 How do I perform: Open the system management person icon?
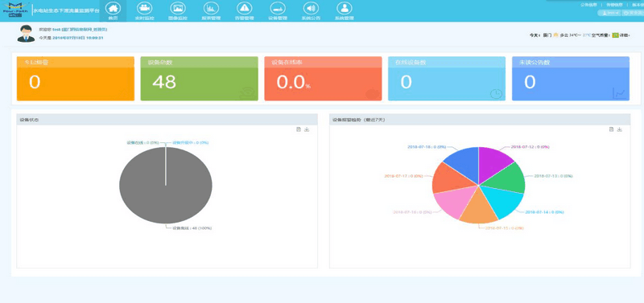coord(345,8)
